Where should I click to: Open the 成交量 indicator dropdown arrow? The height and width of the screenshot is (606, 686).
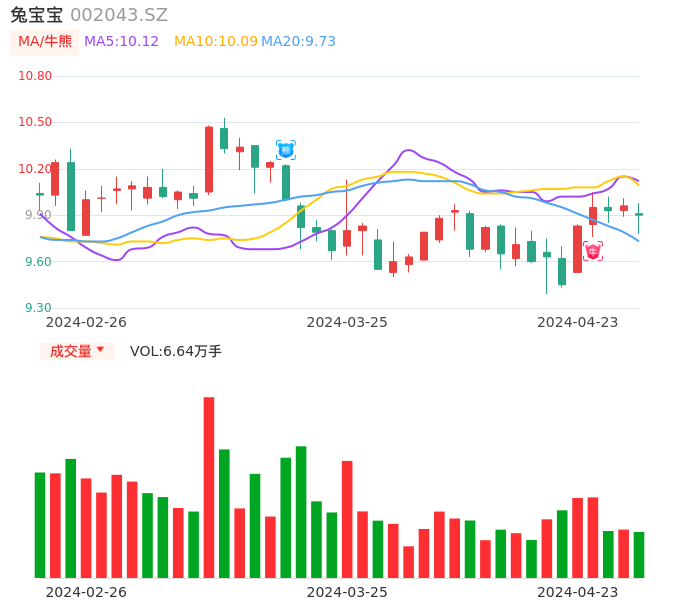100,350
